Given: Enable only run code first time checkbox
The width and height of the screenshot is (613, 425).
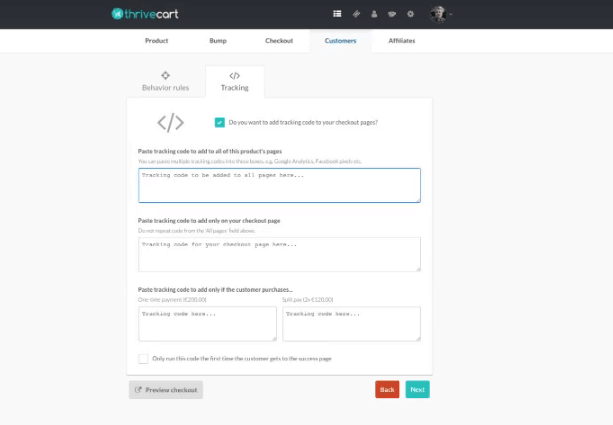Looking at the screenshot, I should pos(143,359).
